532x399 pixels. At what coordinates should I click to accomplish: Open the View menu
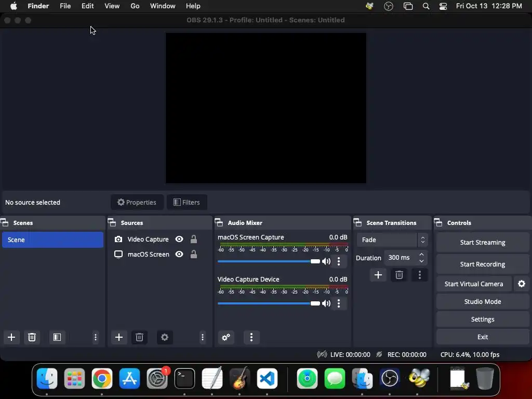pos(112,6)
